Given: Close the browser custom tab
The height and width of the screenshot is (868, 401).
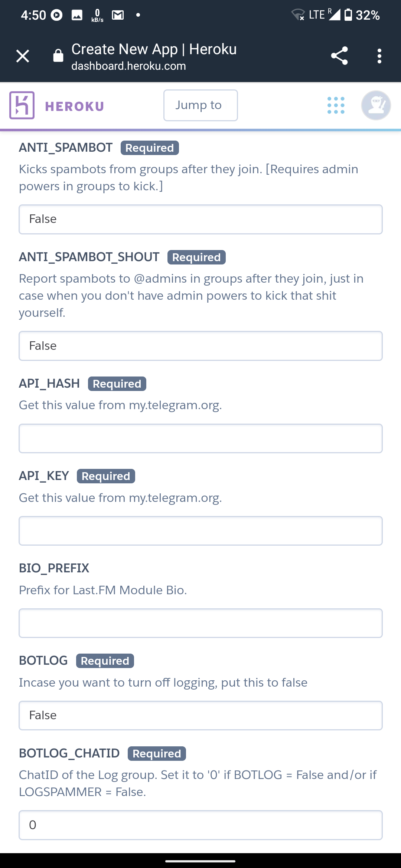Looking at the screenshot, I should [x=23, y=56].
